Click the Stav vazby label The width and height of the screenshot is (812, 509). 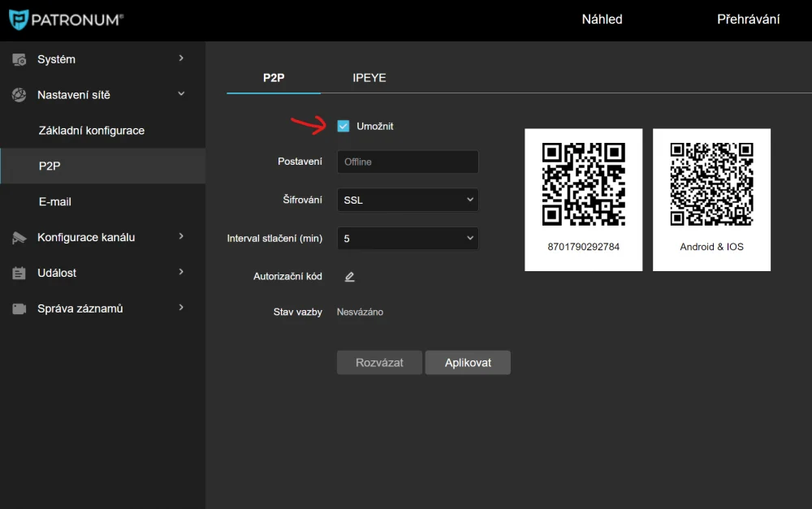pyautogui.click(x=298, y=312)
